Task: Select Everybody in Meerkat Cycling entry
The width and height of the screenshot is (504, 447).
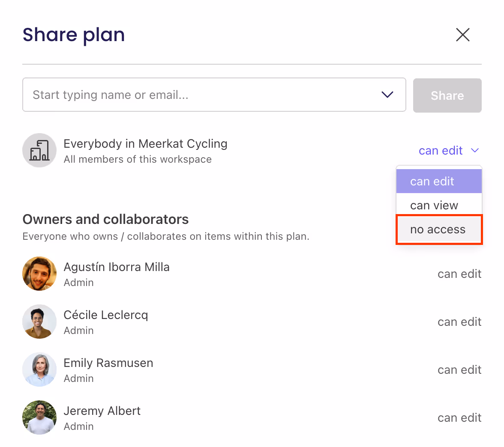Action: 145,143
